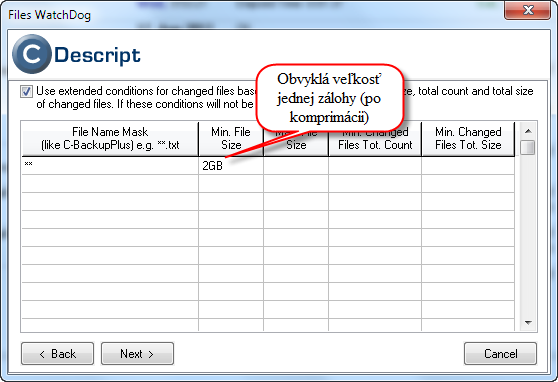This screenshot has width=558, height=382.
Task: Edit the 2GB Min. File Size cell
Action: pyautogui.click(x=231, y=166)
